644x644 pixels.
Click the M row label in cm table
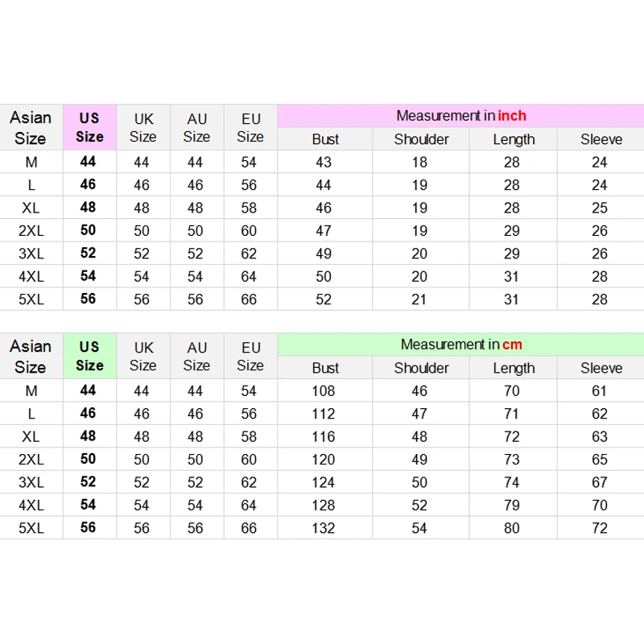click(x=31, y=391)
